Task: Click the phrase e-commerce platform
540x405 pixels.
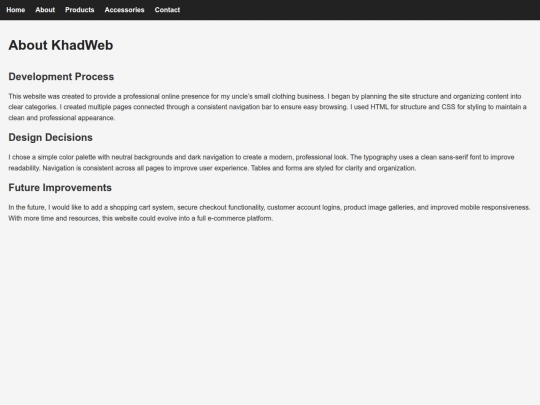Action: pos(240,218)
